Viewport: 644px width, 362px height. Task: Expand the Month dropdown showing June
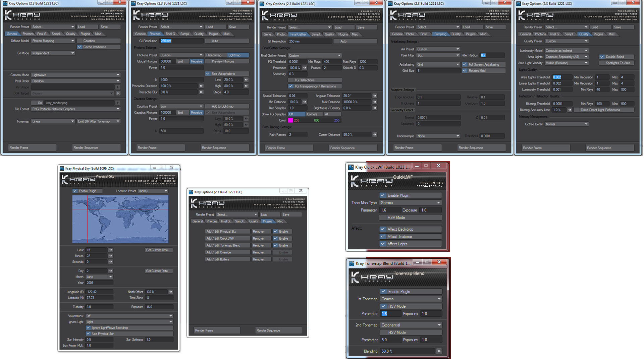(99, 277)
